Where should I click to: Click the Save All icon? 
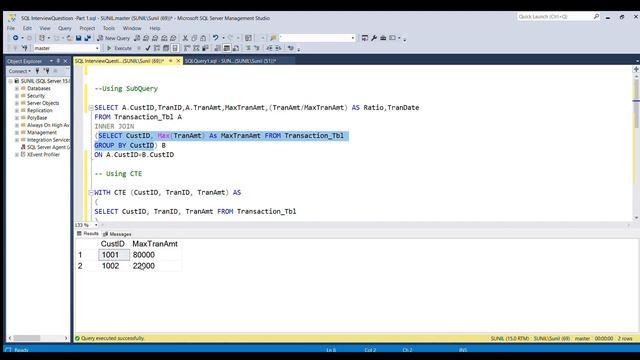[x=87, y=38]
